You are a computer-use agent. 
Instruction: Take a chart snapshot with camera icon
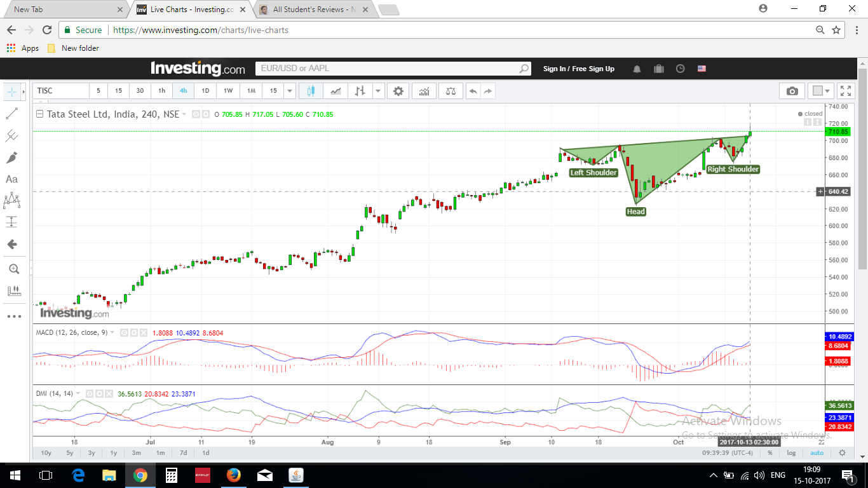[792, 91]
